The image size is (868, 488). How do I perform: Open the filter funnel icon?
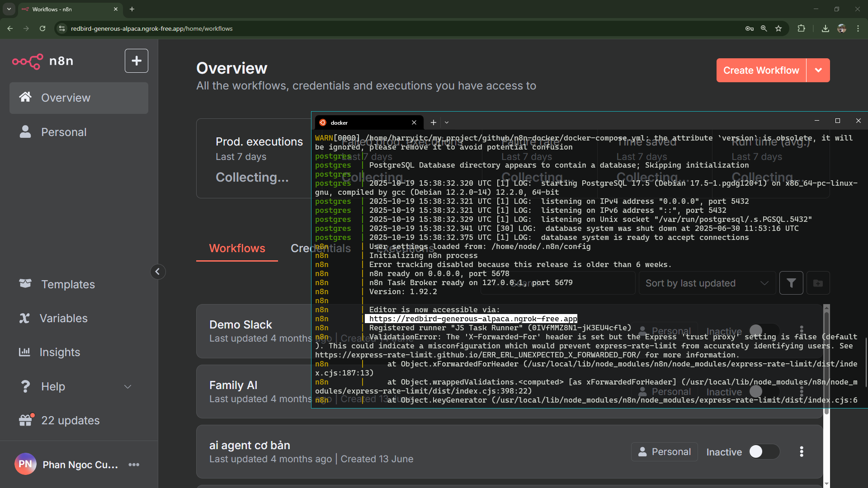click(x=791, y=283)
